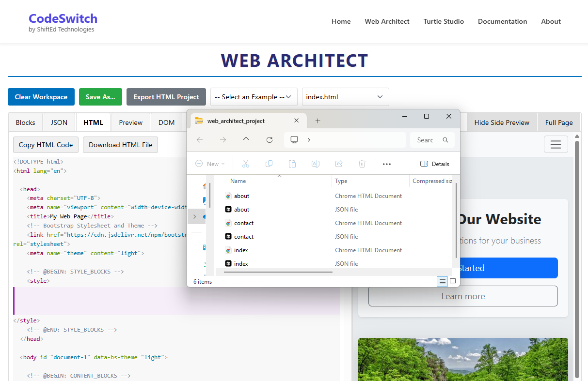
Task: Click the about JSON file icon
Action: [228, 210]
